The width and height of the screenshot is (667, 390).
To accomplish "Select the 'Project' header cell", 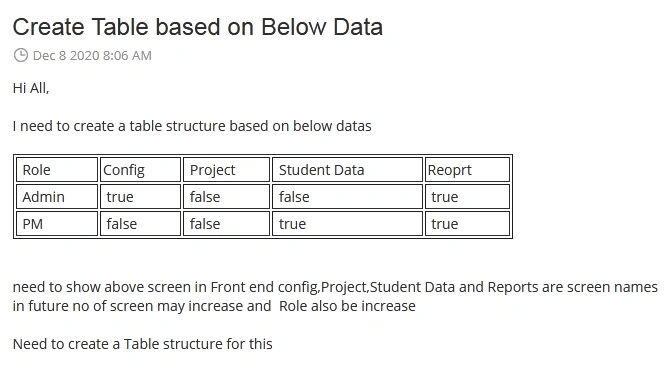I will [x=226, y=170].
